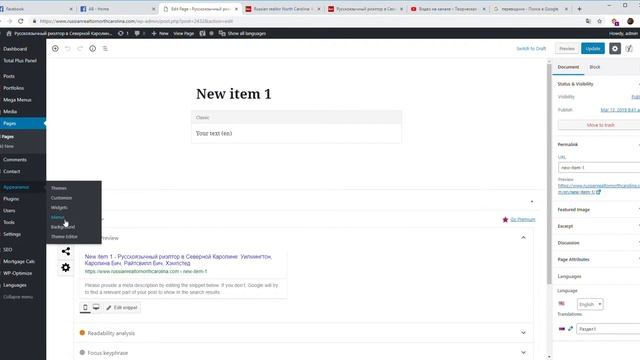Expand the Readability analysis section

click(304, 333)
